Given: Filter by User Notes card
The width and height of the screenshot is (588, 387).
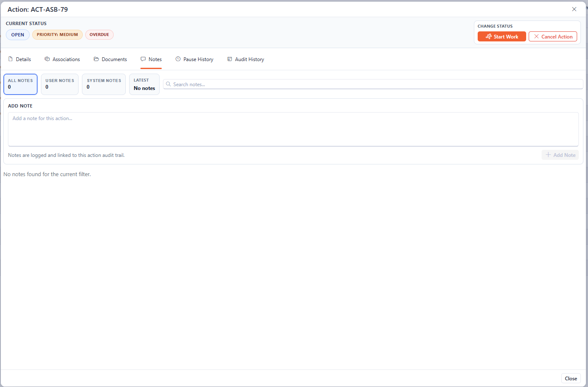Looking at the screenshot, I should click(x=60, y=84).
